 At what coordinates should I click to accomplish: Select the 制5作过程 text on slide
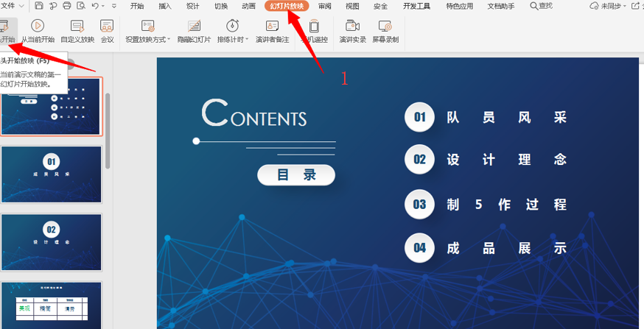coord(506,205)
